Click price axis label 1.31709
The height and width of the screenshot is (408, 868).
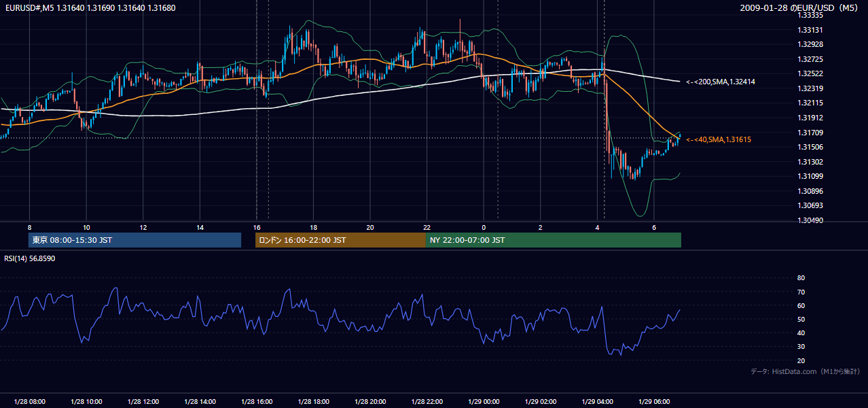[810, 133]
